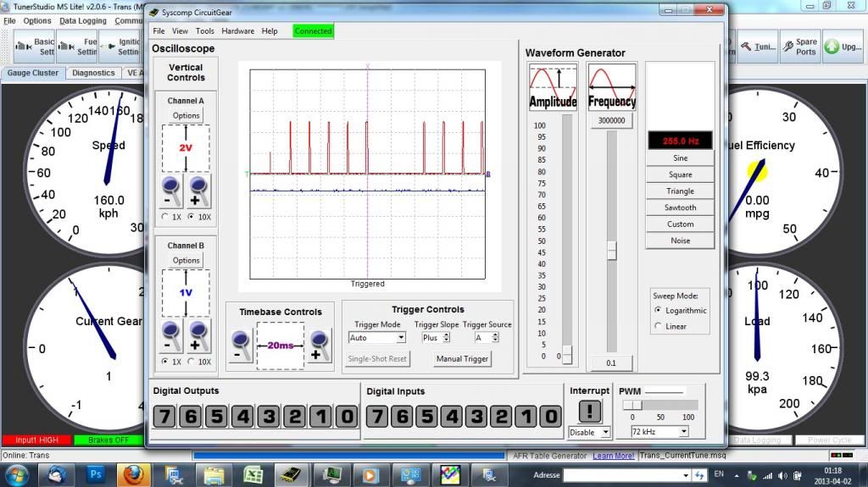Viewport: 868px width, 487px height.
Task: Open the CircuitGear Tools menu
Action: pyautogui.click(x=205, y=31)
